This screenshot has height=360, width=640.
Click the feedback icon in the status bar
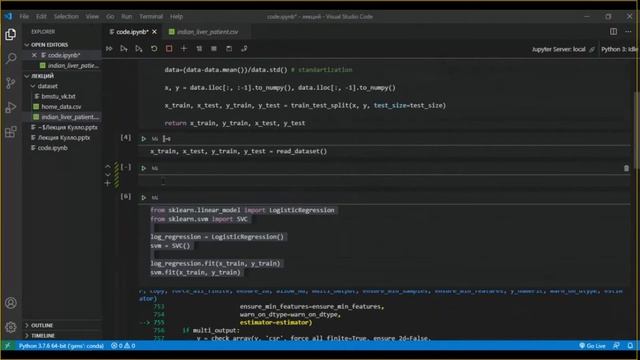(x=616, y=346)
